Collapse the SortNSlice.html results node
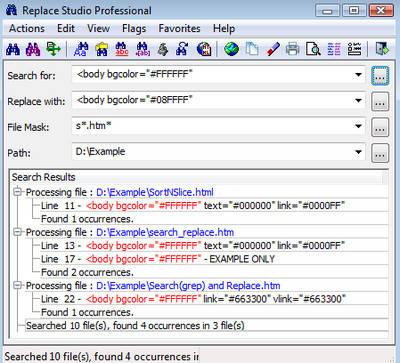The width and height of the screenshot is (400, 363). click(17, 192)
